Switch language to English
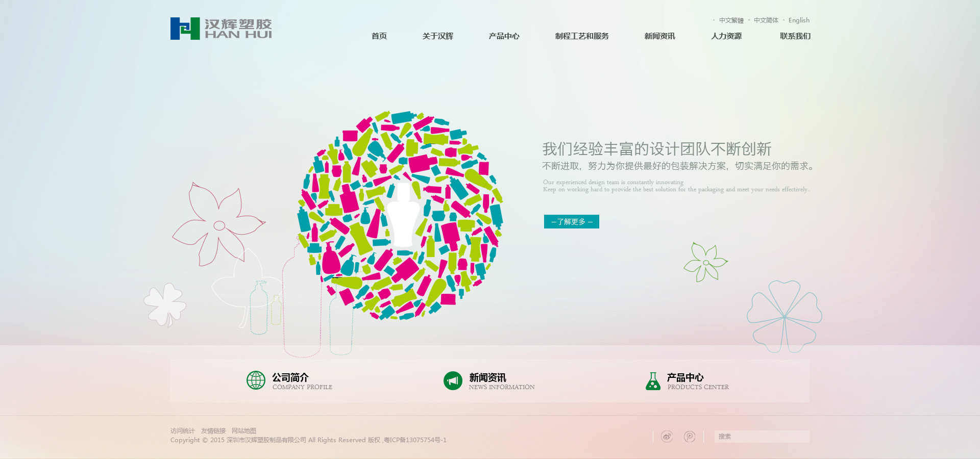The image size is (980, 459). [x=799, y=20]
